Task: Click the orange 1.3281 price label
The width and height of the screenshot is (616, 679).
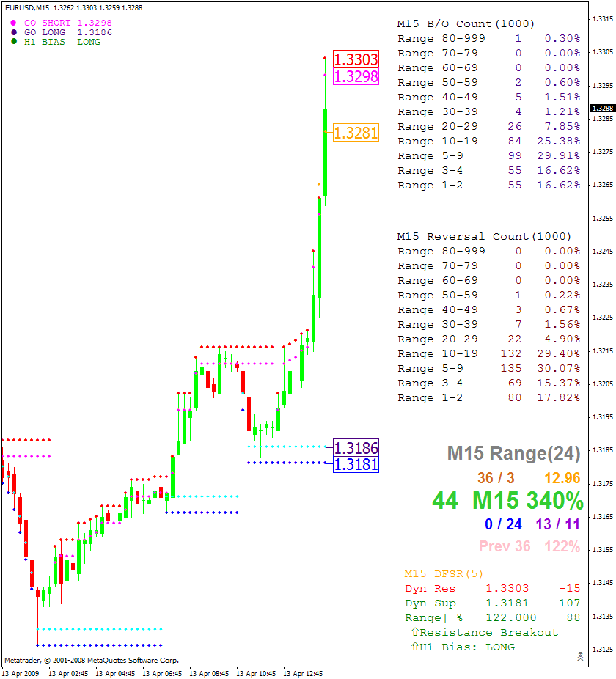Action: click(356, 133)
